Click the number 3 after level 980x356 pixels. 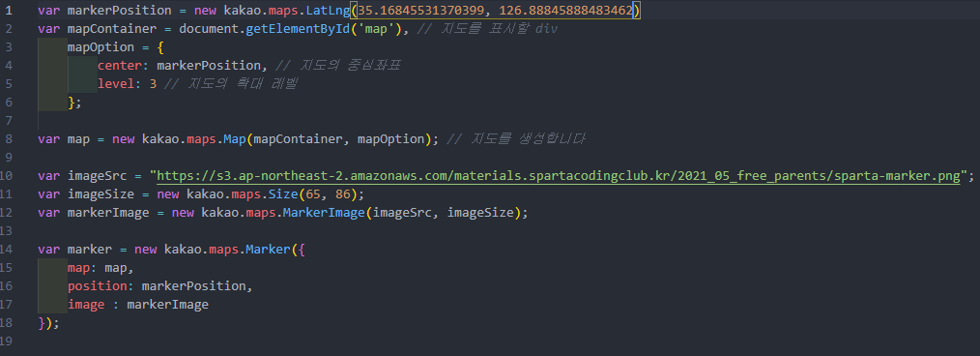153,84
